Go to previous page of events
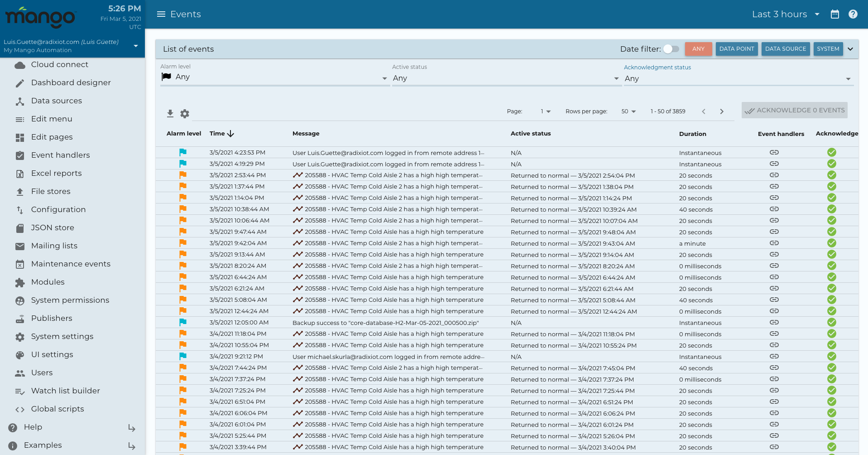The image size is (868, 455). click(704, 111)
